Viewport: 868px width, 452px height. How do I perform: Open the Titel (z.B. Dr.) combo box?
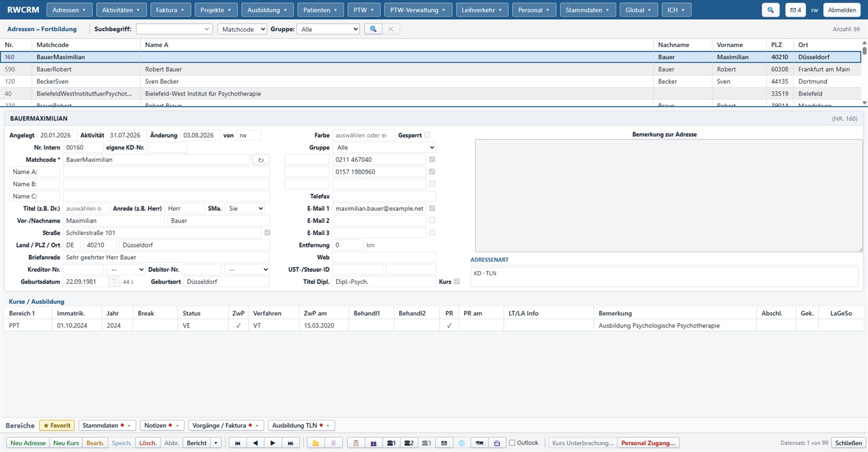tap(86, 208)
